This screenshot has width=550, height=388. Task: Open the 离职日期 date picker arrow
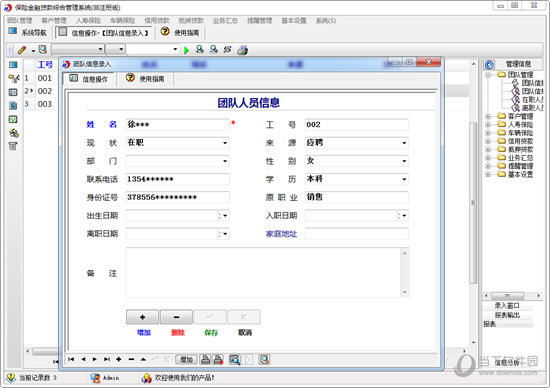click(x=225, y=234)
